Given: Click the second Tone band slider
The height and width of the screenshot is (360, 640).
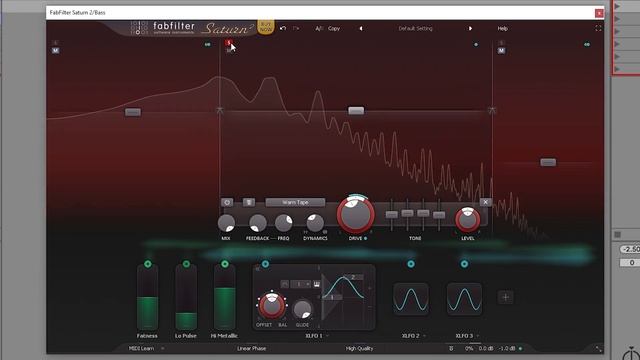Looking at the screenshot, I should click(407, 213).
